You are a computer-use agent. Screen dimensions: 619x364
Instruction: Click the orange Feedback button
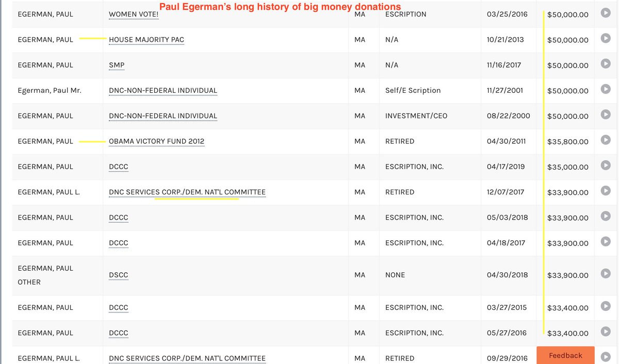click(x=565, y=355)
